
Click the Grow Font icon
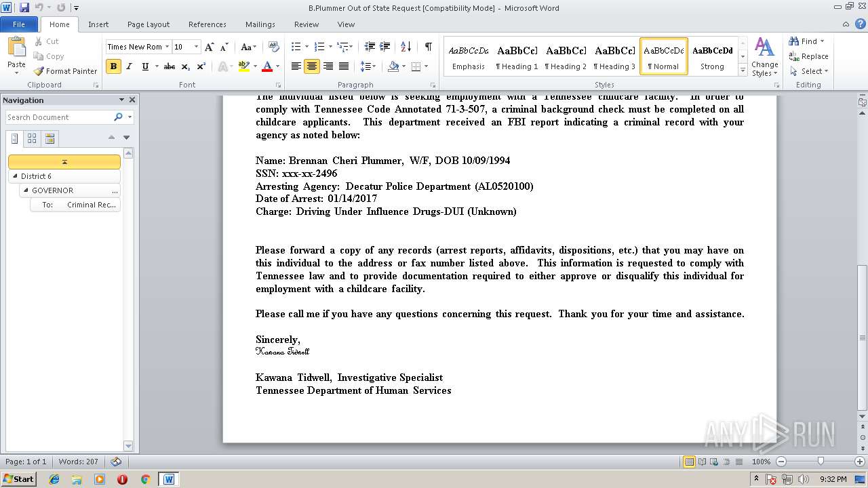click(210, 47)
